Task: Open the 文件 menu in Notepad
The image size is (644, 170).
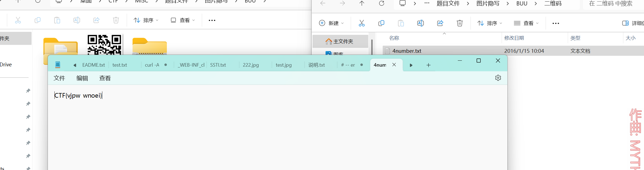Action: [x=59, y=78]
